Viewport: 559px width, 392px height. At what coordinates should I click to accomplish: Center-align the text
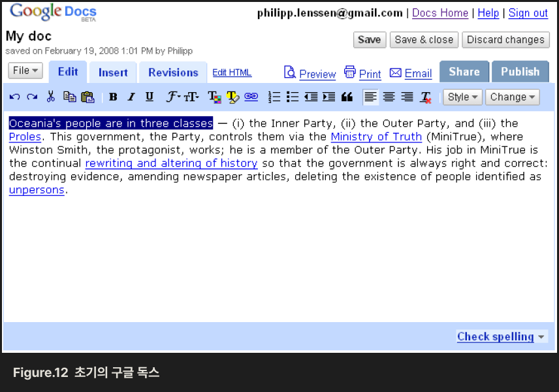pos(389,97)
